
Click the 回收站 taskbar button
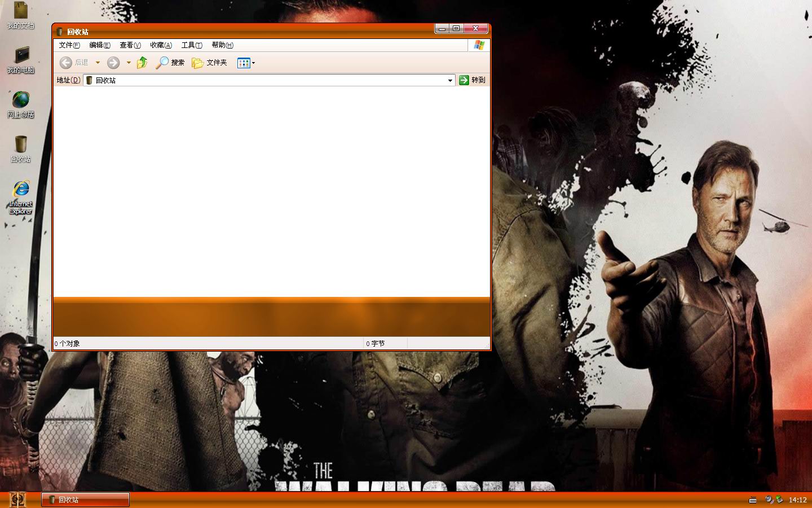(85, 500)
